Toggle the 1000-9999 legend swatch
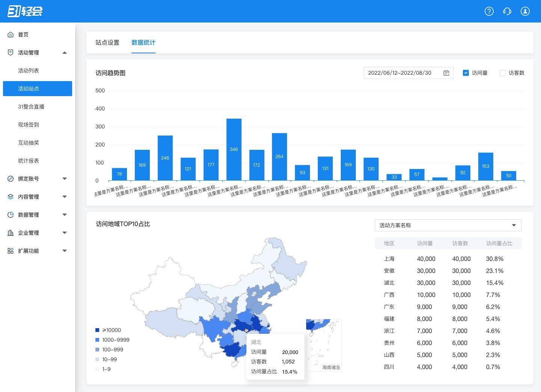This screenshot has width=541, height=392. tap(97, 340)
